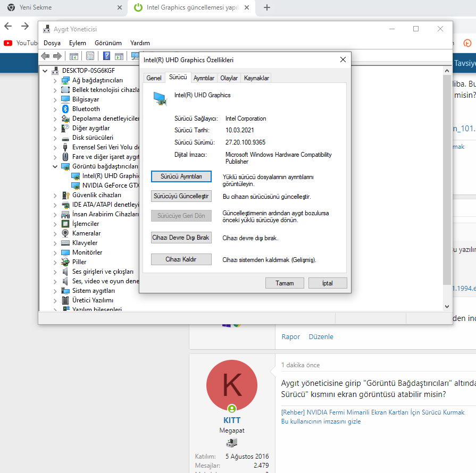Click Device Manager scrollbar up arrow
Screen dimensions: 476x473
[x=447, y=71]
